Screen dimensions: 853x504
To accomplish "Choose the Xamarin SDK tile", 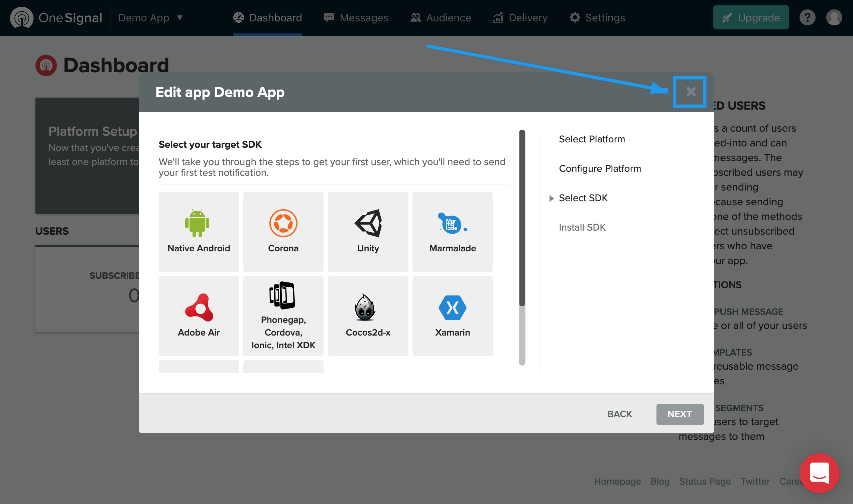I will pos(452,316).
